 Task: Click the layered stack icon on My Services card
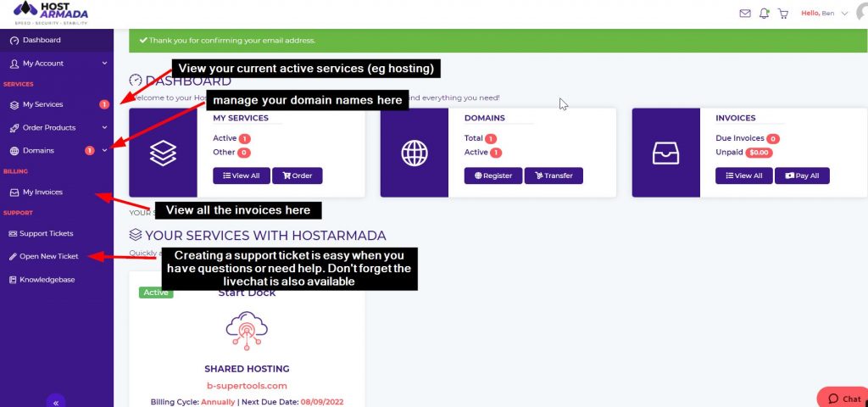click(x=163, y=153)
